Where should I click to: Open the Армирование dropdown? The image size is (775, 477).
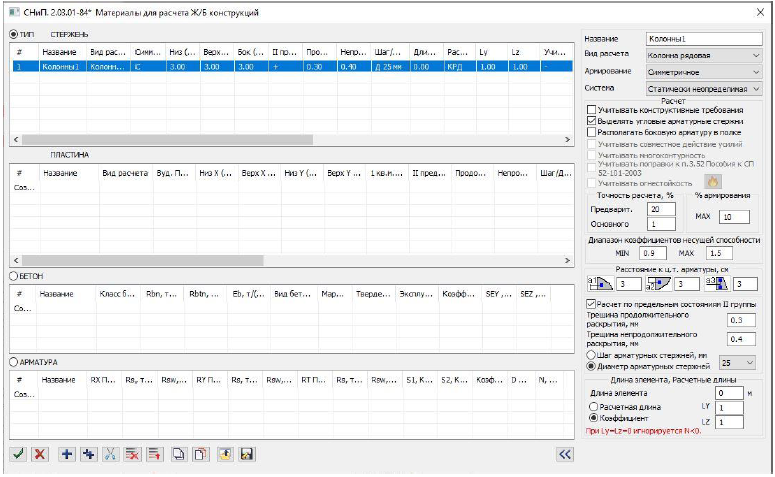(x=704, y=72)
